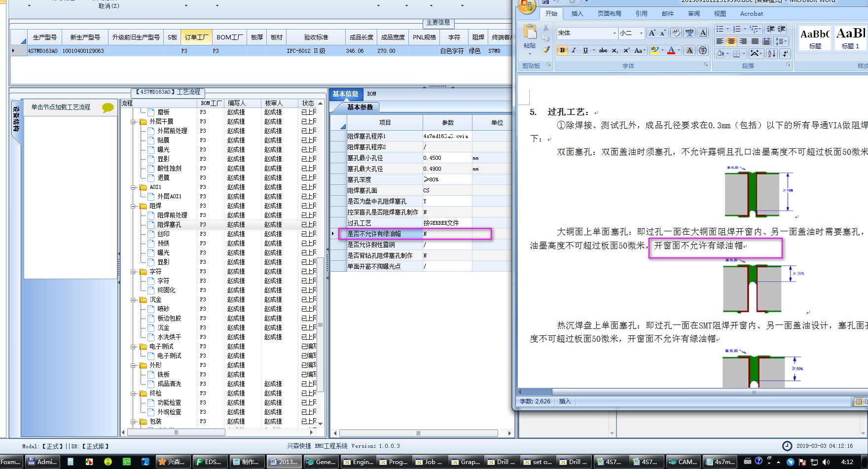Toggle Superscript formatting
The width and height of the screenshot is (868, 469).
[x=626, y=50]
